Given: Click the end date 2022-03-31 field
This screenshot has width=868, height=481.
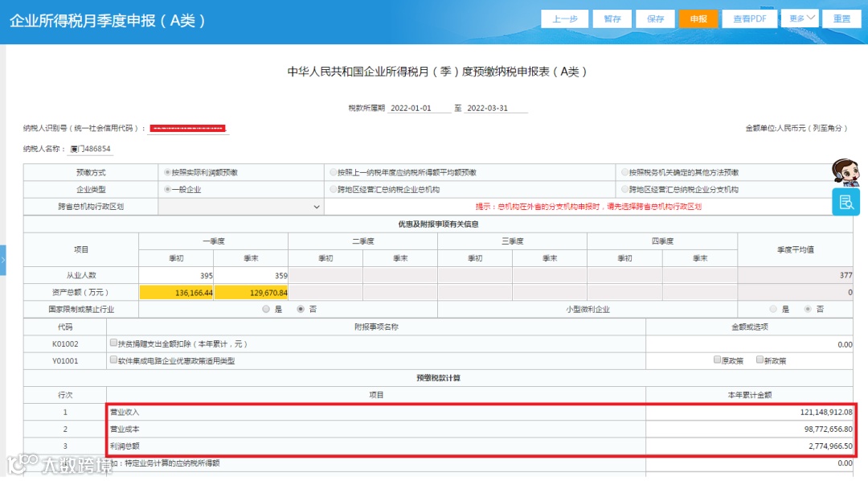Looking at the screenshot, I should (x=495, y=108).
